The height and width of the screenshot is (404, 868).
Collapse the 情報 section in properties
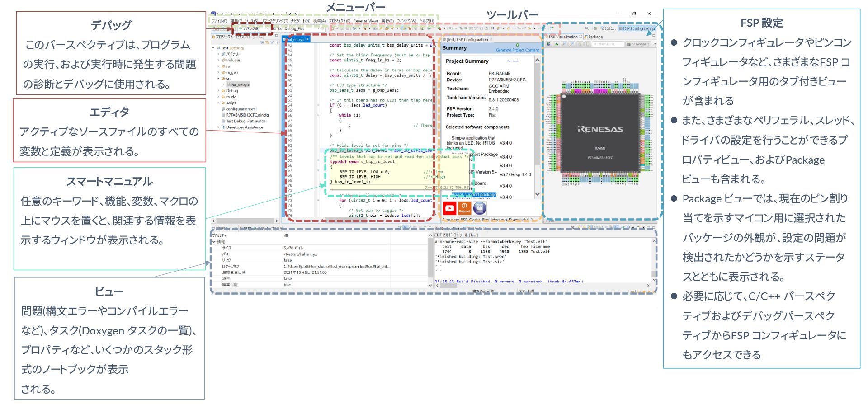(214, 242)
